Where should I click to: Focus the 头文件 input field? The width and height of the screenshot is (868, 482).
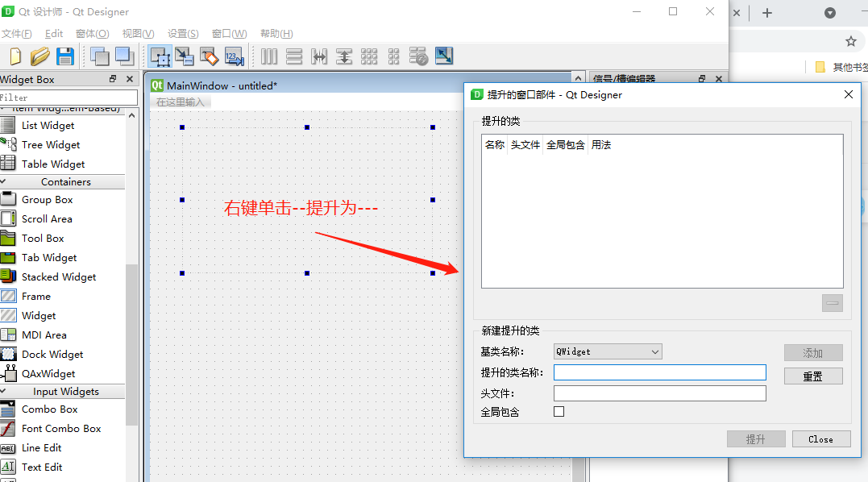tap(660, 393)
